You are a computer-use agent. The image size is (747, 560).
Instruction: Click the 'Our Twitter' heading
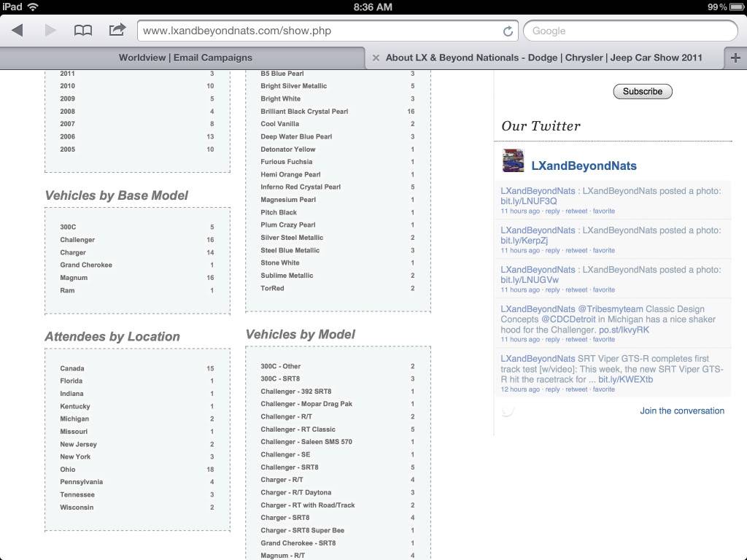[x=541, y=125]
